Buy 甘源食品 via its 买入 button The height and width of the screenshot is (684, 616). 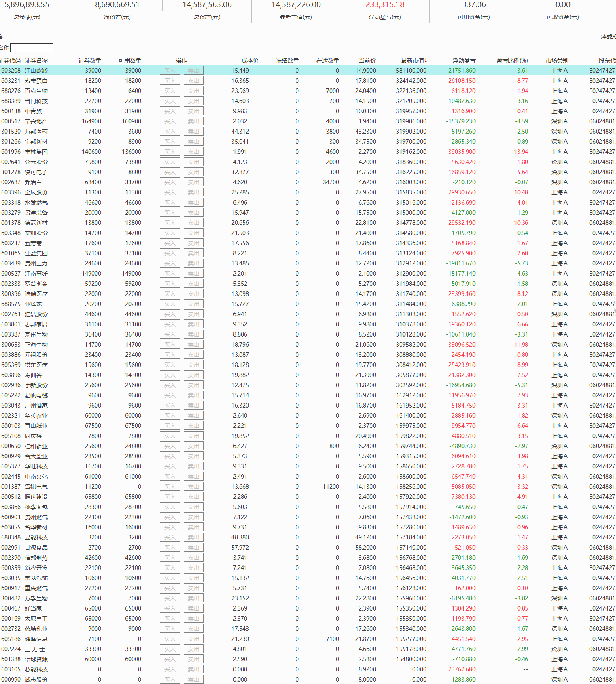170,548
